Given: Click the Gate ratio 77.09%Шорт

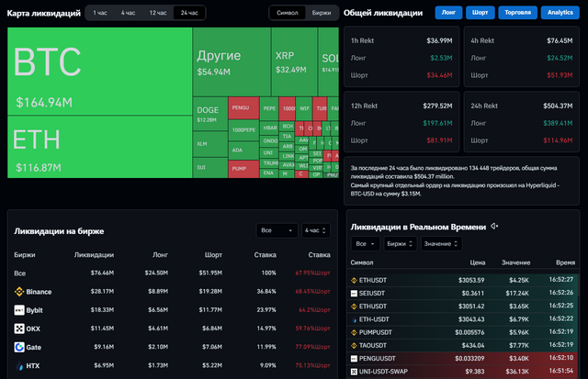Looking at the screenshot, I should click(x=312, y=347).
